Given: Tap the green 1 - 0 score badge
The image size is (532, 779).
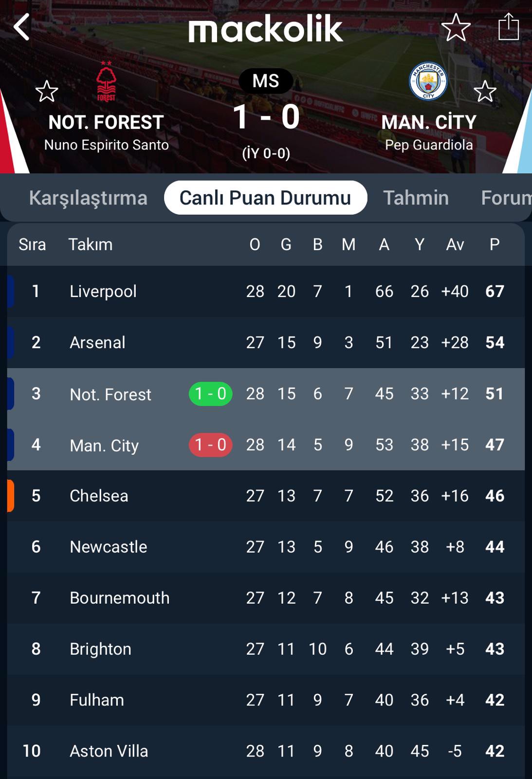Looking at the screenshot, I should 210,394.
